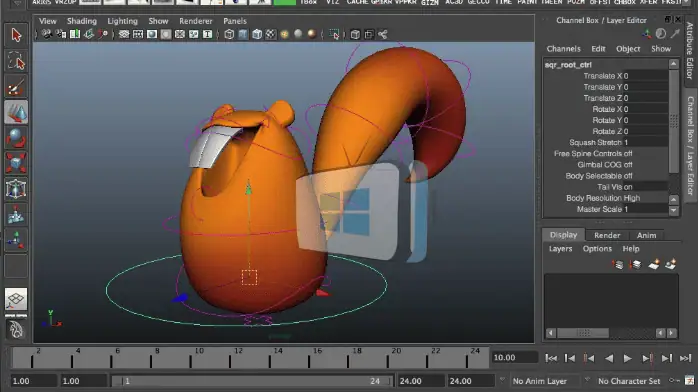The image size is (698, 392).
Task: Select the Master Scale attribute
Action: [x=600, y=209]
